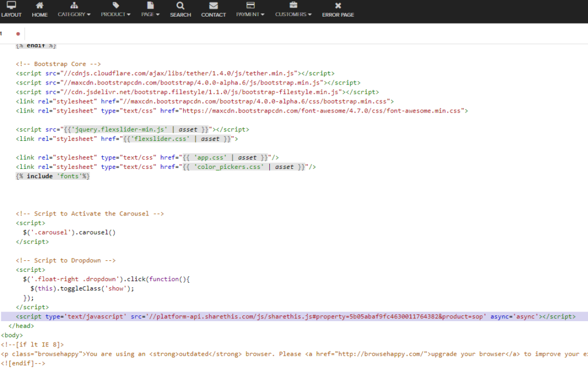The height and width of the screenshot is (370, 588).
Task: Expand the PAGE dropdown menu
Action: [x=150, y=14]
